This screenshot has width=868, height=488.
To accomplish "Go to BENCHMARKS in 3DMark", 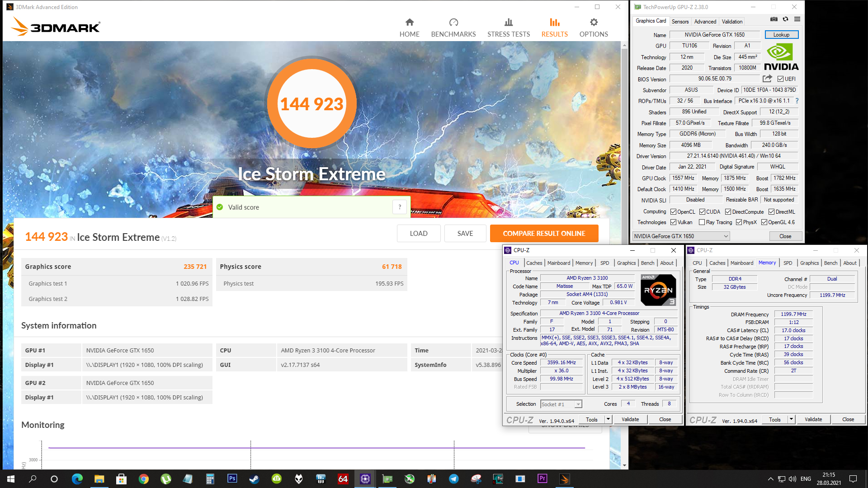I will coord(453,28).
